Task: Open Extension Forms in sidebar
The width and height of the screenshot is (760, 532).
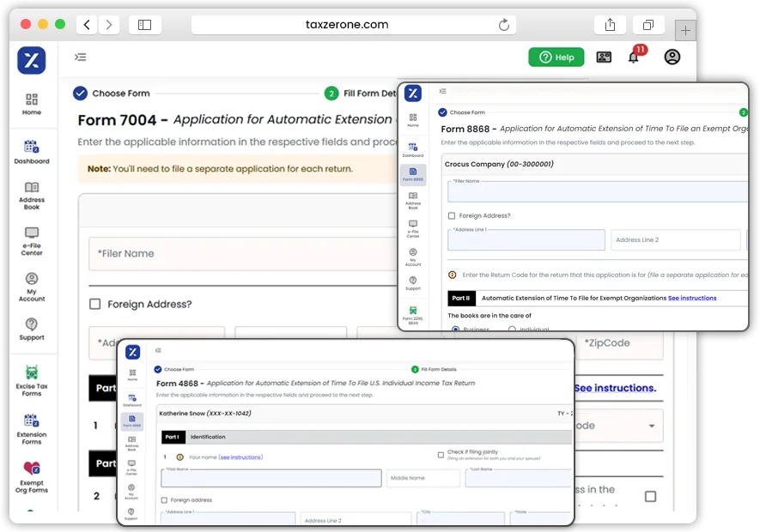Action: [32, 426]
